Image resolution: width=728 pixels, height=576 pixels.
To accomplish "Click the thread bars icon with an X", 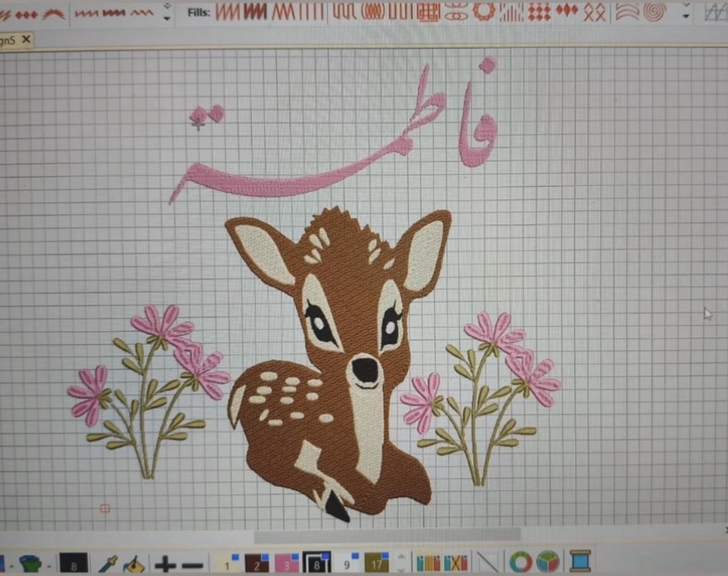I will point(456,563).
